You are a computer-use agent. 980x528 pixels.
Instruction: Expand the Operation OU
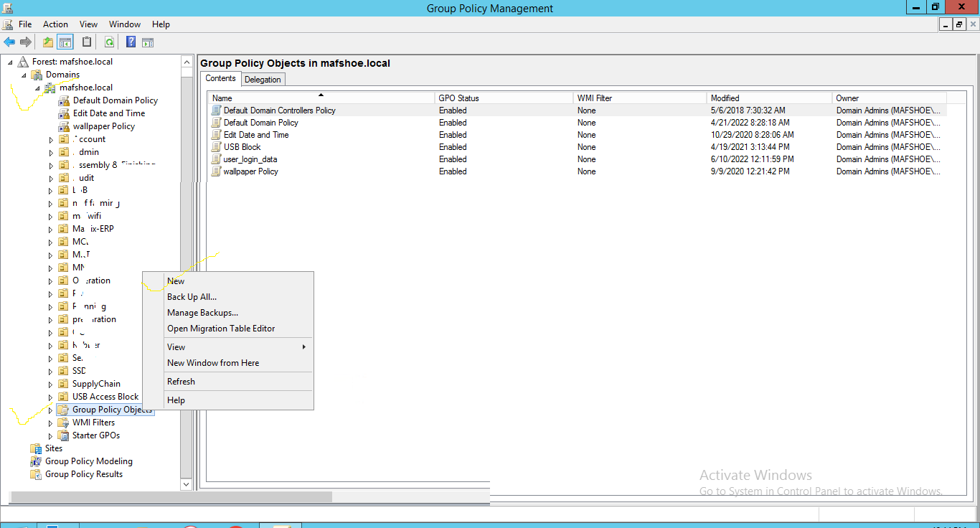pos(51,281)
